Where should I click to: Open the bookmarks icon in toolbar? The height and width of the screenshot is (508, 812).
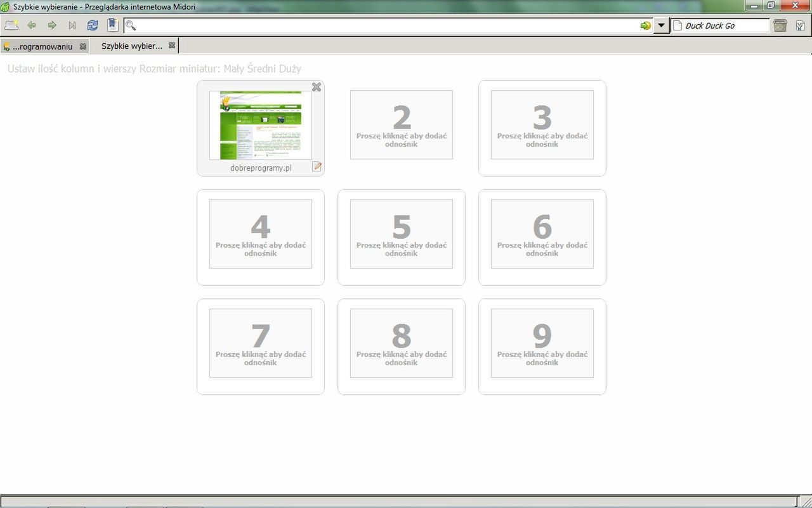click(x=112, y=25)
